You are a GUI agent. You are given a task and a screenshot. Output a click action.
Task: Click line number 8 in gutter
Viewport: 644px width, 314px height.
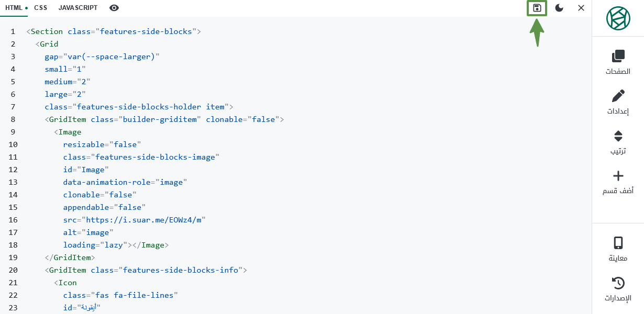(13, 119)
